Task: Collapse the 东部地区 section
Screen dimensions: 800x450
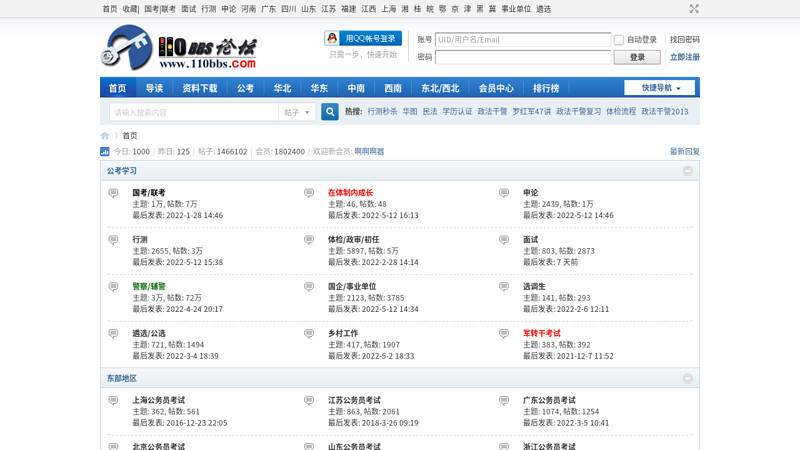Action: [688, 379]
